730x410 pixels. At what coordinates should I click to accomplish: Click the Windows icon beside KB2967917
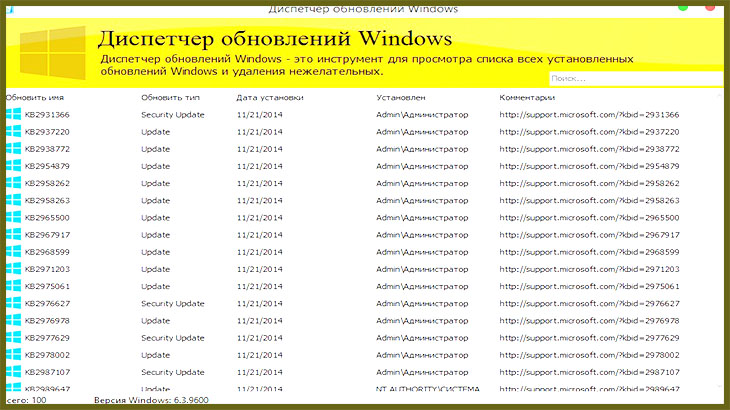point(14,235)
